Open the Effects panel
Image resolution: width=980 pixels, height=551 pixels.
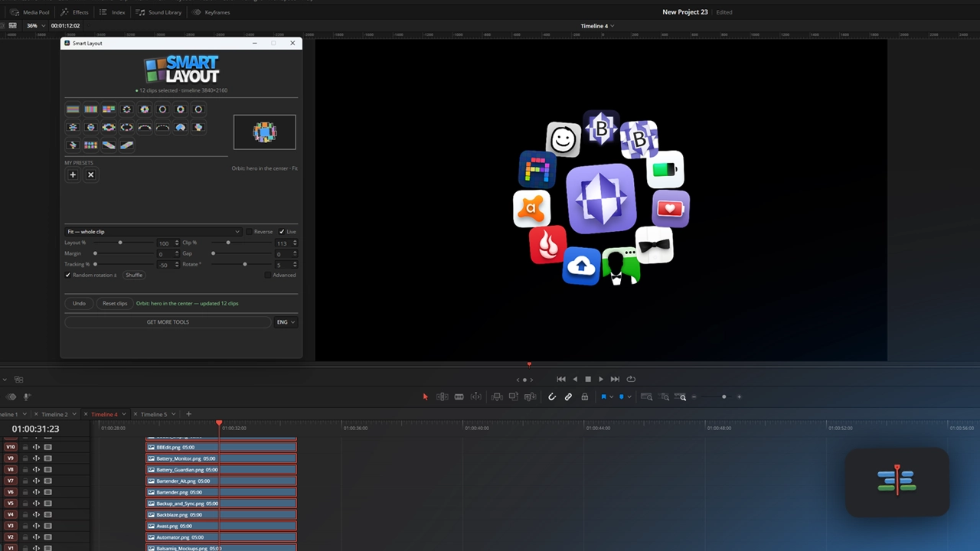[x=75, y=12]
